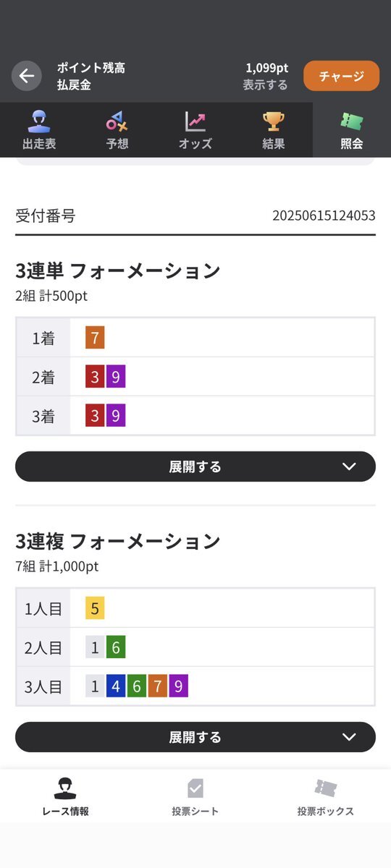Click chevron on the 3連複 展開する bar
Viewport: 391px width, 868px height.
350,737
